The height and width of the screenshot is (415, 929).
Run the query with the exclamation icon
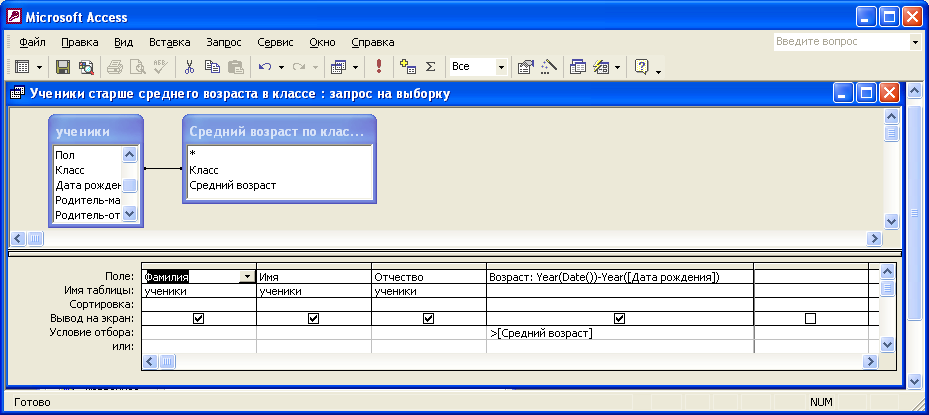[379, 67]
